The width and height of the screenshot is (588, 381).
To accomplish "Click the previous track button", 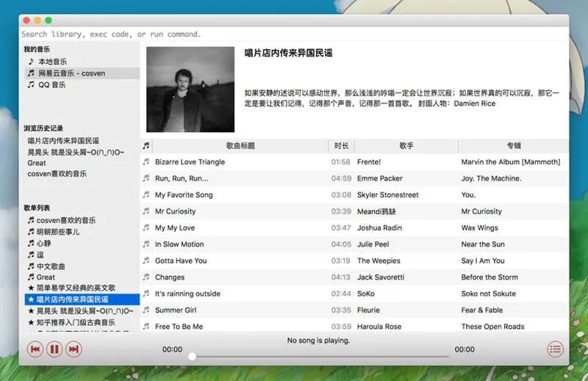I will click(x=35, y=349).
